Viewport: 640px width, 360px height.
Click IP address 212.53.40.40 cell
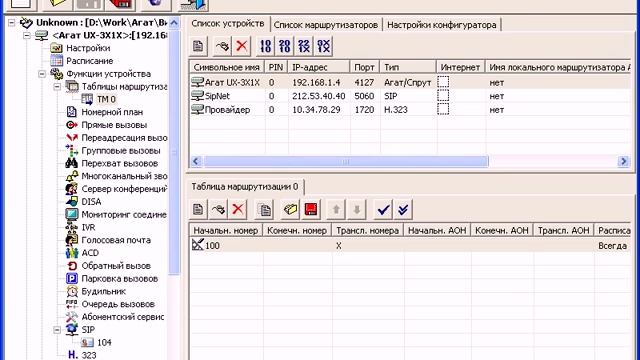(319, 96)
